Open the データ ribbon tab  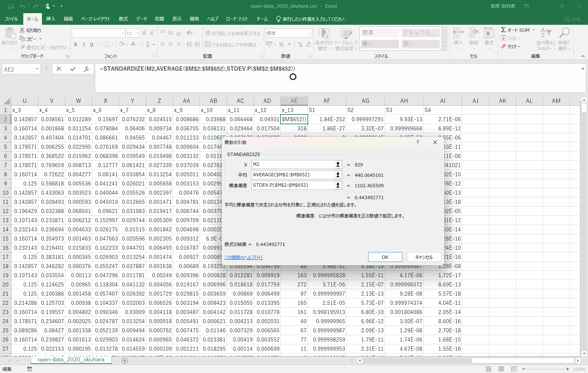[x=141, y=19]
